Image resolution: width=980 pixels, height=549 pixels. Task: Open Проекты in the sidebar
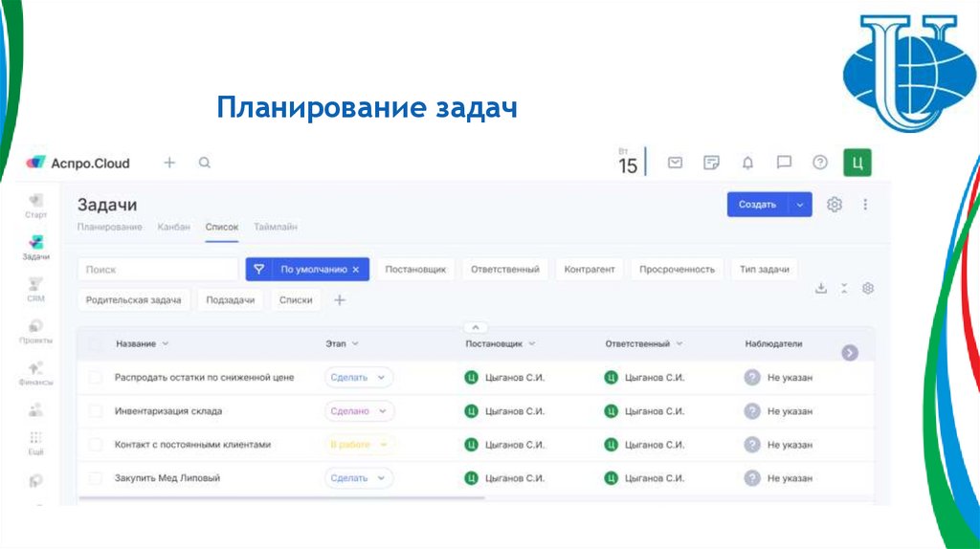35,332
